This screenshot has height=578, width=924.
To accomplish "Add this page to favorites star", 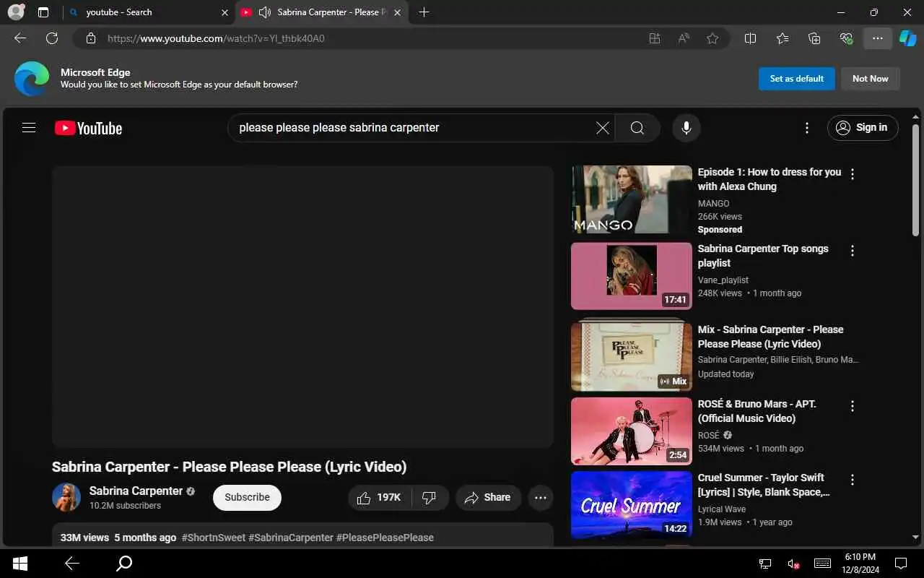I will [x=712, y=38].
